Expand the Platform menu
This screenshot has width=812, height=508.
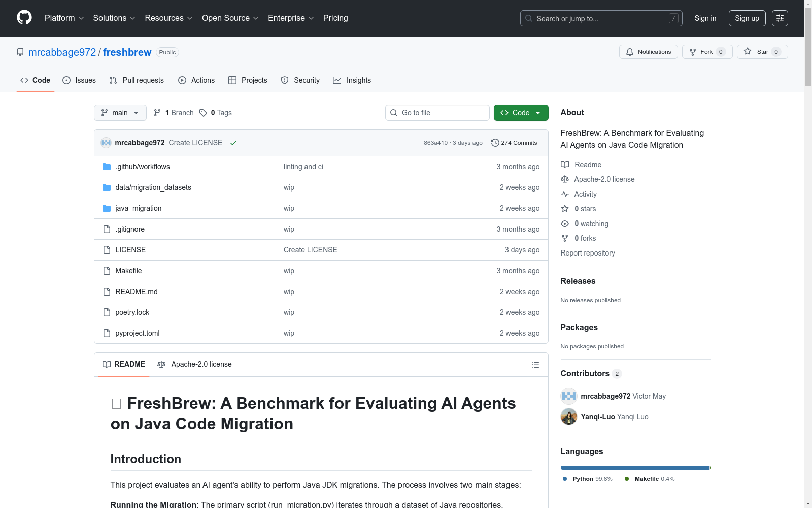coord(64,18)
